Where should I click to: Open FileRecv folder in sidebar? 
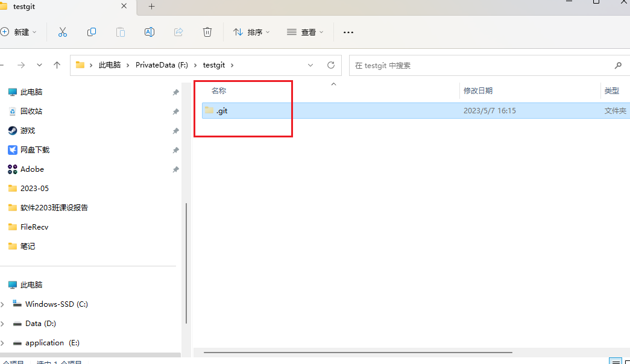[34, 227]
